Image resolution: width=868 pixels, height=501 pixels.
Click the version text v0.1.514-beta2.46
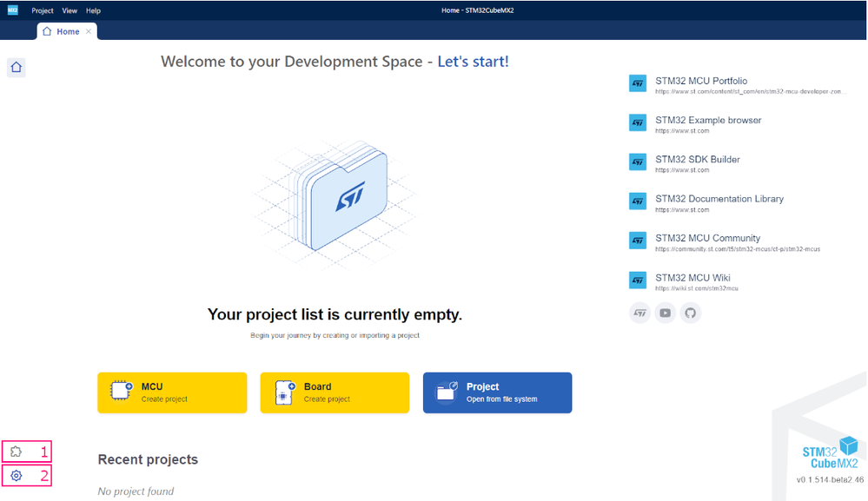tap(831, 479)
